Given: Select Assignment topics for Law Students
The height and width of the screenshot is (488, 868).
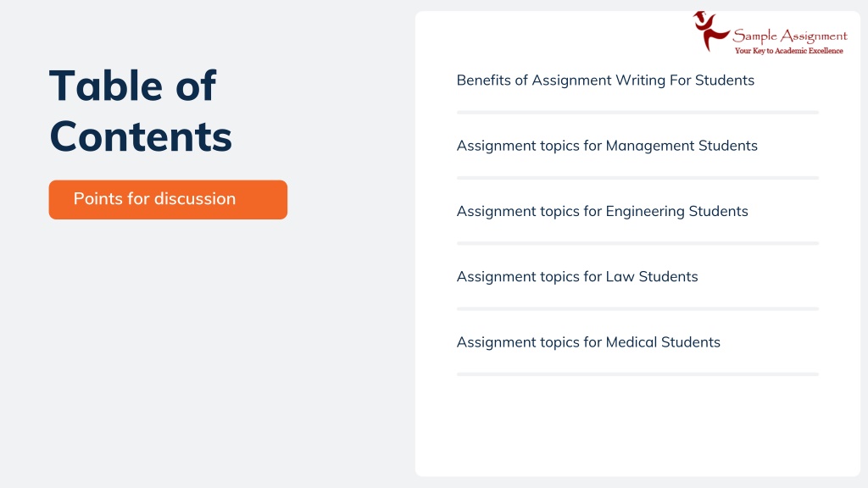Looking at the screenshot, I should tap(576, 277).
